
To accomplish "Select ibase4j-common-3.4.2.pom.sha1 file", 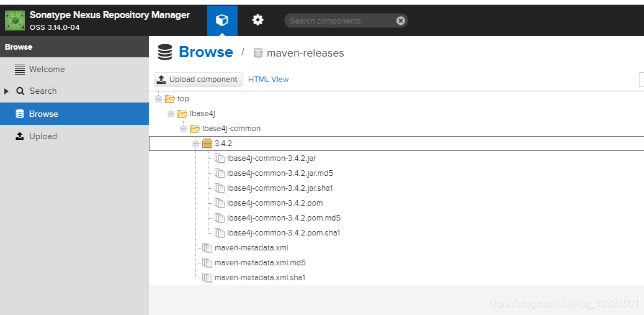I will tap(284, 233).
